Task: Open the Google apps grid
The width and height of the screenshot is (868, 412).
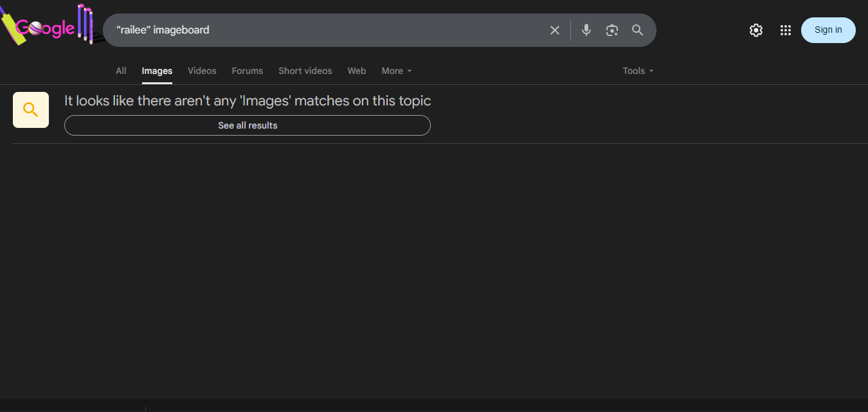Action: [x=785, y=30]
